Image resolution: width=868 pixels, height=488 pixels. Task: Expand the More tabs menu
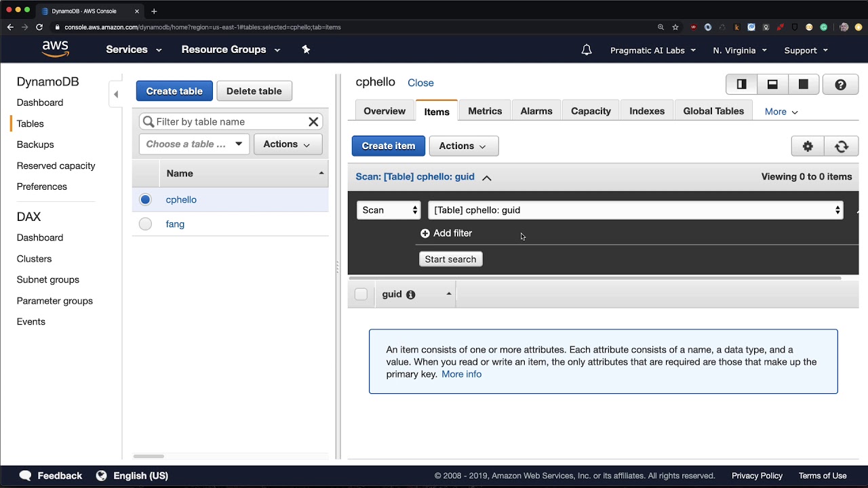coord(781,112)
